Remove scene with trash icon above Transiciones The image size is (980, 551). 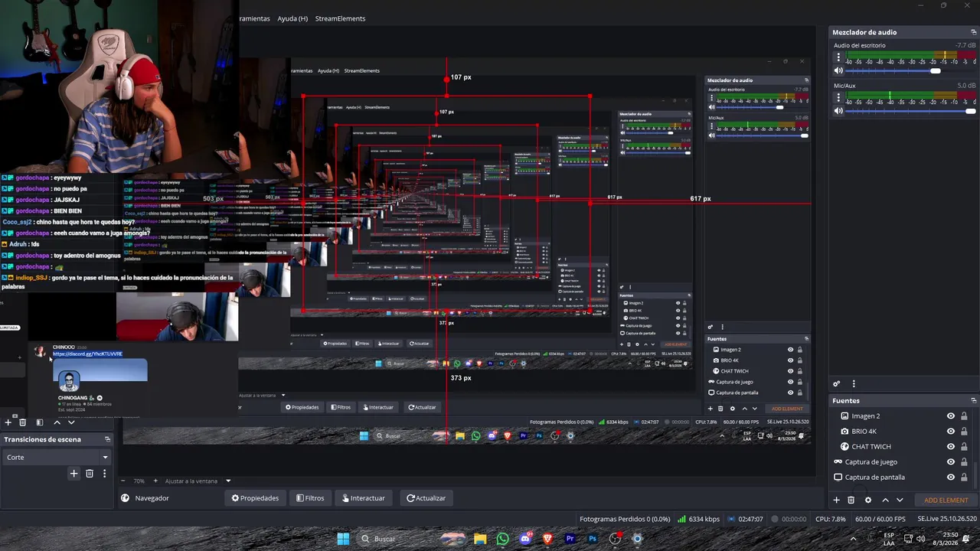(22, 422)
